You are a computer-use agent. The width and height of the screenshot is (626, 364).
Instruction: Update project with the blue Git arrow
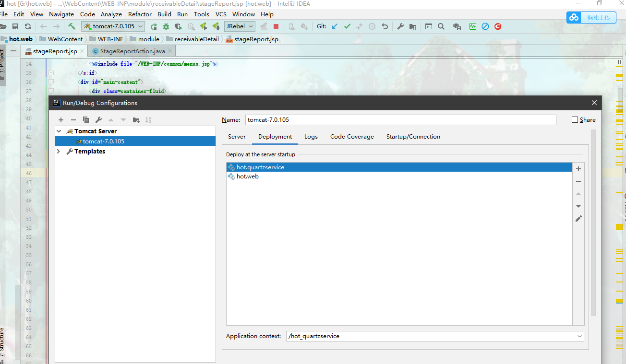click(335, 26)
